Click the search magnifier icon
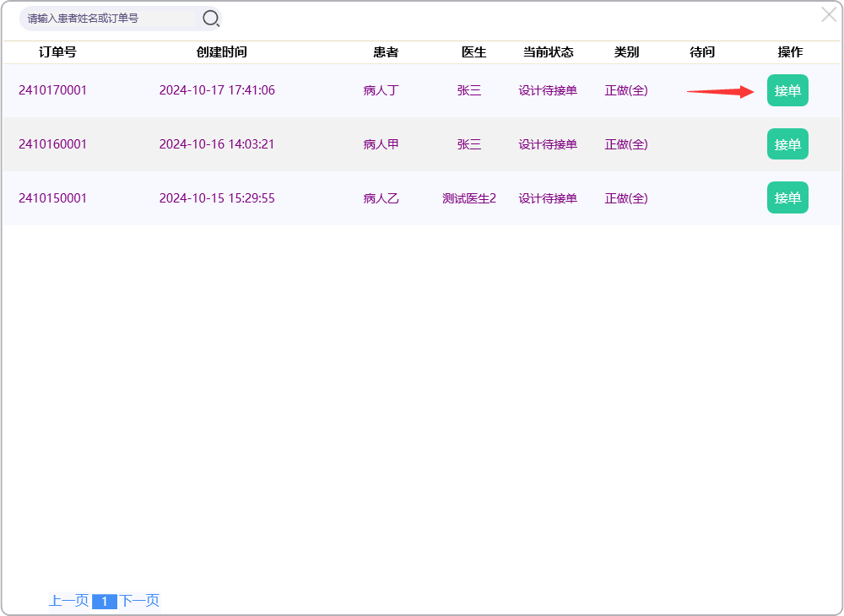The width and height of the screenshot is (844, 616). coord(210,19)
